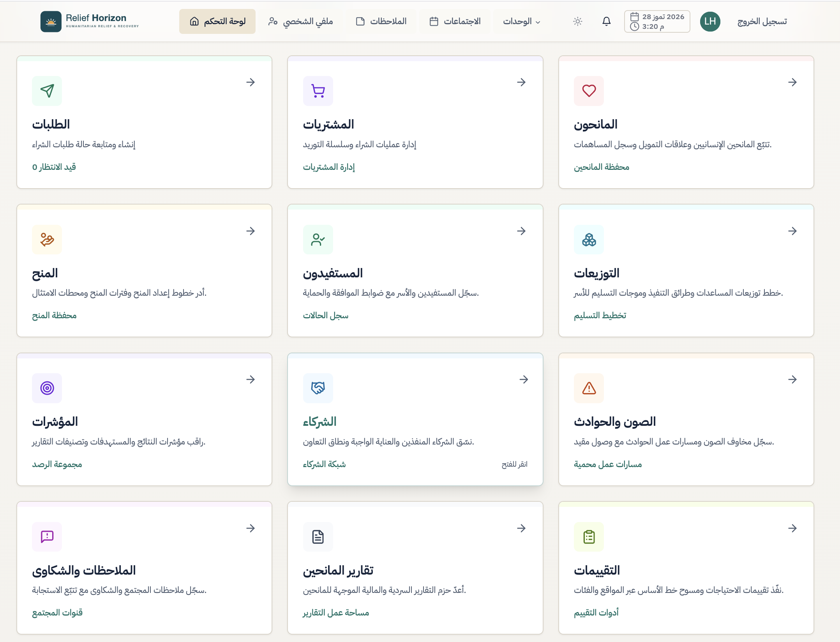Follow قيد الانتظار 0 link
This screenshot has width=840, height=642.
[54, 167]
